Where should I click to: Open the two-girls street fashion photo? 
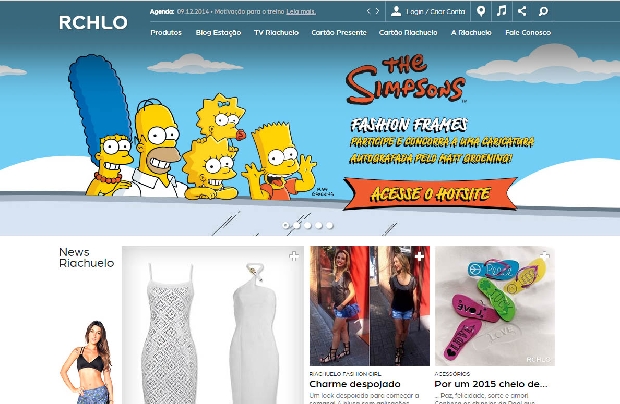coord(370,306)
